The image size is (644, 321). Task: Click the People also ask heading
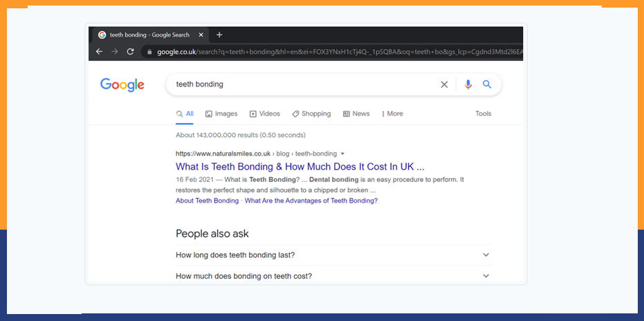coord(212,234)
